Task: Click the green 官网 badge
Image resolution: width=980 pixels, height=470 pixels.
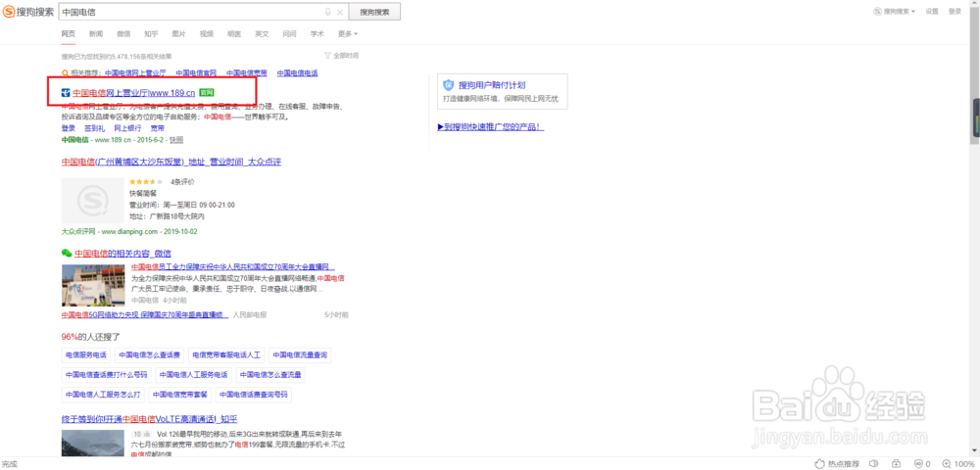Action: [206, 93]
